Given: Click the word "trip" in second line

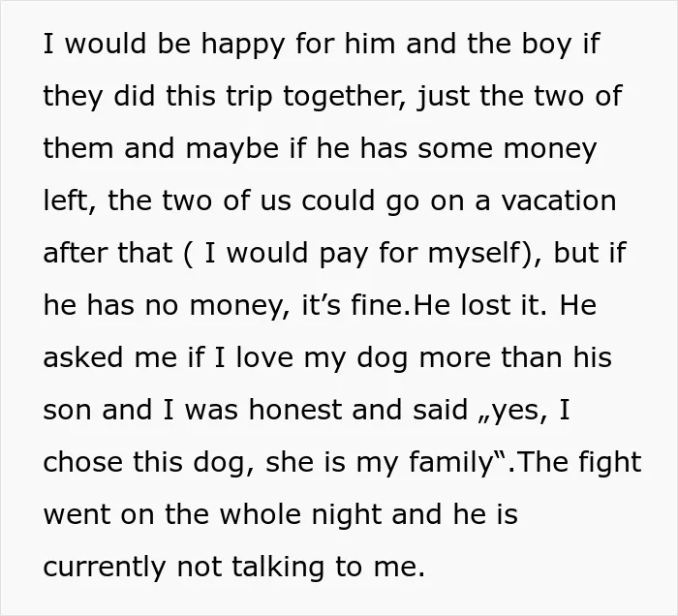Looking at the screenshot, I should [x=250, y=97].
